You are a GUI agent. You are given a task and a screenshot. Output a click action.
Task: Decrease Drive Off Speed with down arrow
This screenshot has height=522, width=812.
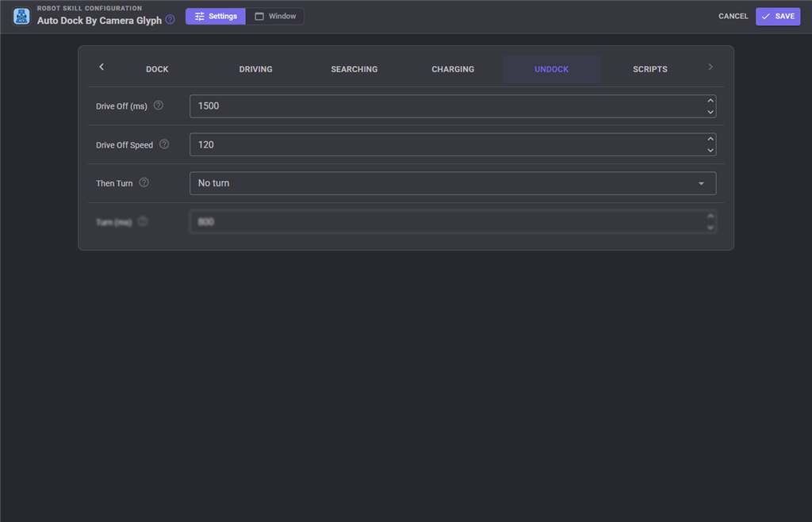[x=710, y=150]
